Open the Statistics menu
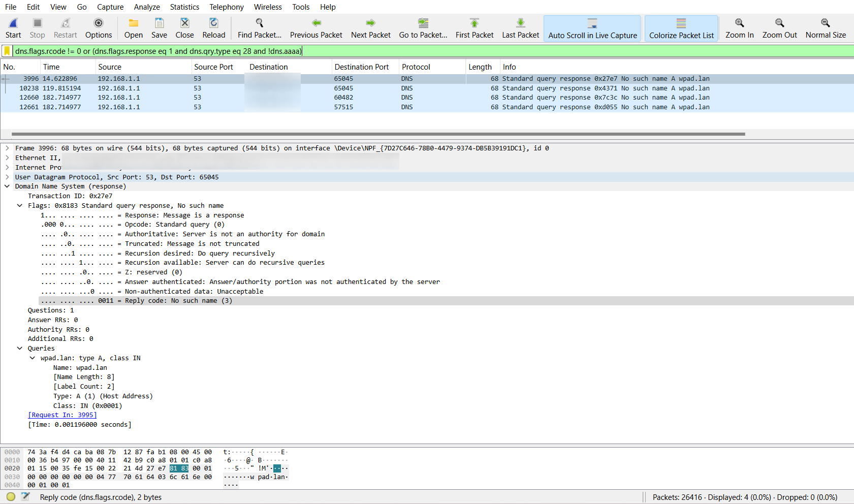Image resolution: width=854 pixels, height=504 pixels. [x=184, y=7]
